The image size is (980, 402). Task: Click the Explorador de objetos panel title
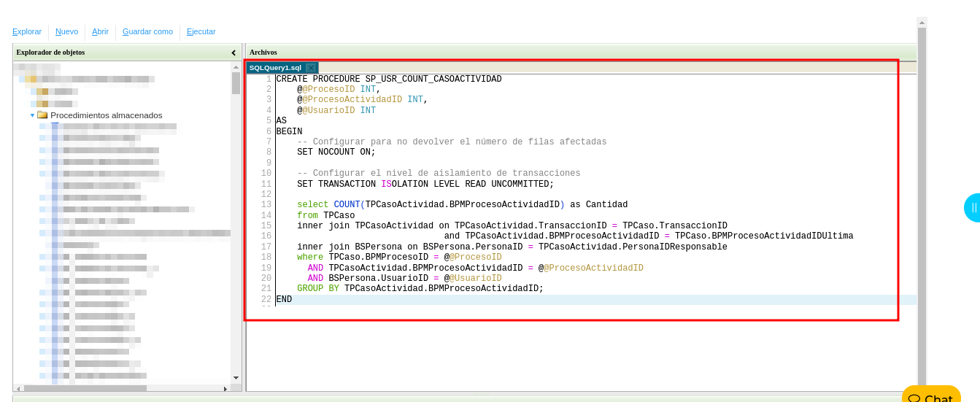50,52
